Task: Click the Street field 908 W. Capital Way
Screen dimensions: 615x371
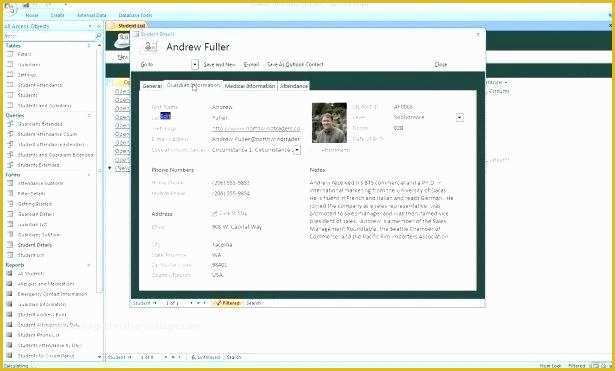Action: tap(237, 227)
